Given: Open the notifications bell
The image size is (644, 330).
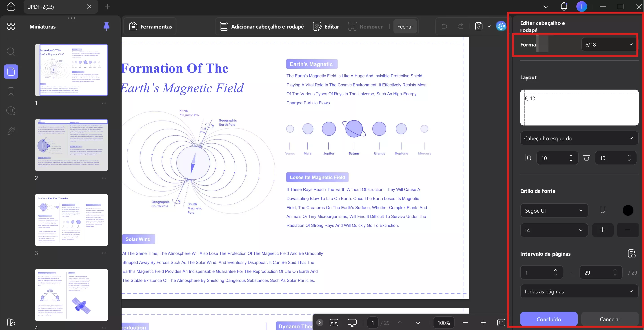Looking at the screenshot, I should tap(564, 7).
